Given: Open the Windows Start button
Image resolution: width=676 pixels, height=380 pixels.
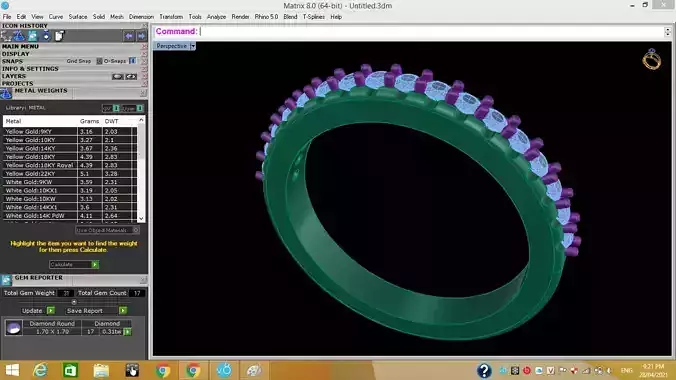Looking at the screenshot, I should point(12,371).
